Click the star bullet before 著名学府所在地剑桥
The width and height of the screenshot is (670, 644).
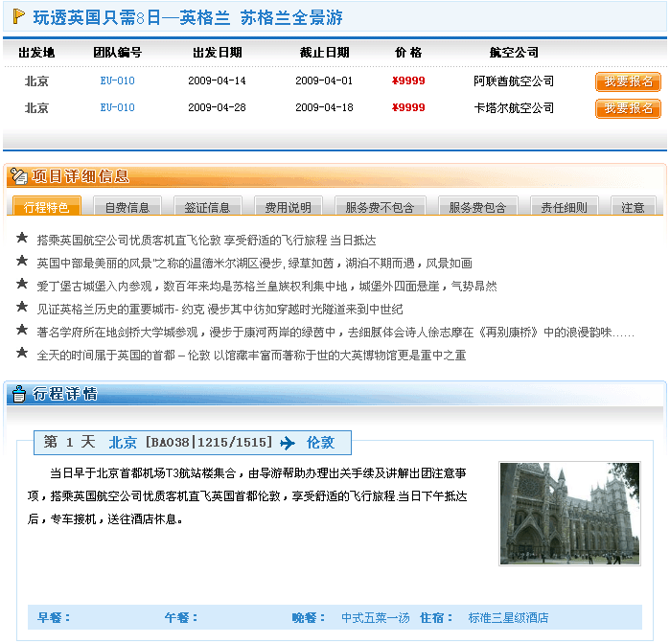tap(22, 330)
